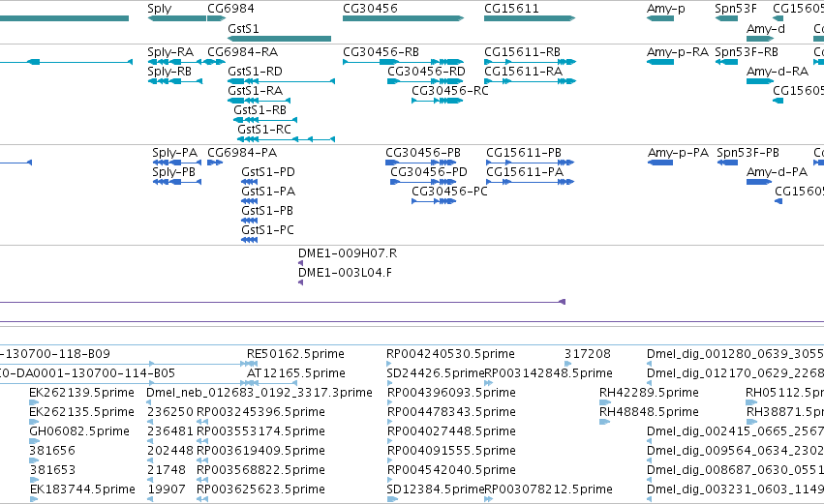Select the GstS1-RD transcript label

(x=255, y=72)
